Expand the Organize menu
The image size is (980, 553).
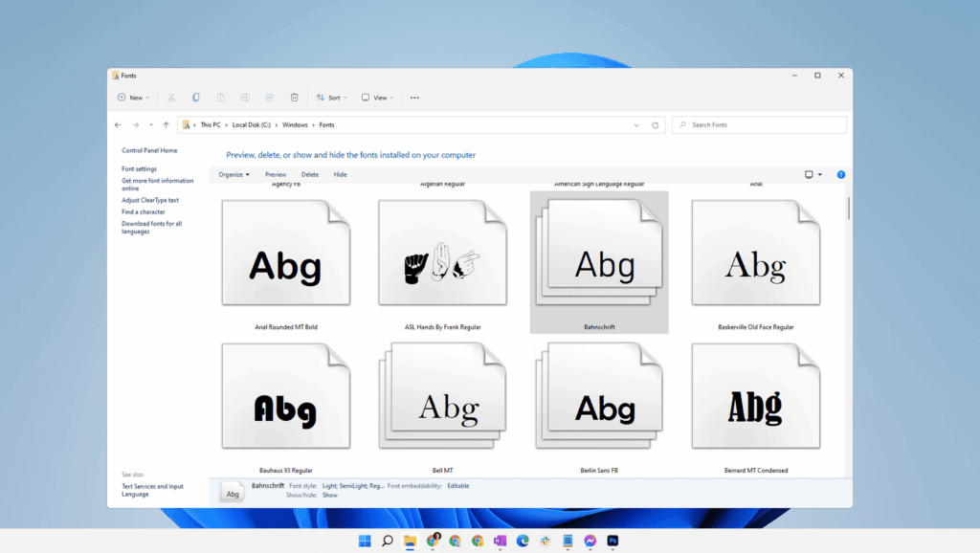pyautogui.click(x=234, y=174)
